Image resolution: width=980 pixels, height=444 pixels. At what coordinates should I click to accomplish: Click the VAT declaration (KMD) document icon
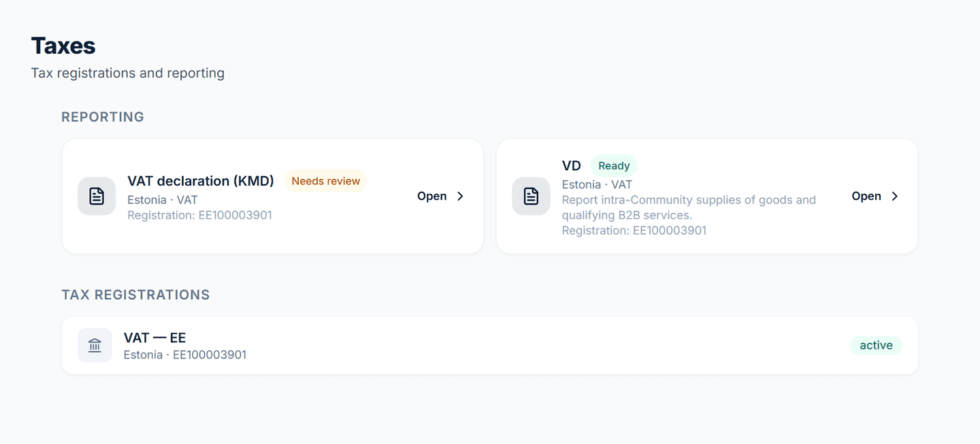click(97, 197)
